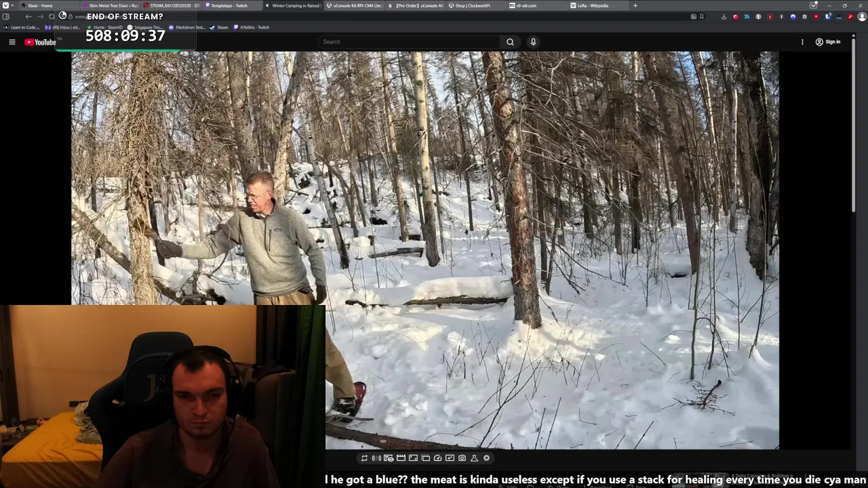Viewport: 868px width, 488px height.
Task: Click the bookmark this page icon
Action: pos(701,16)
